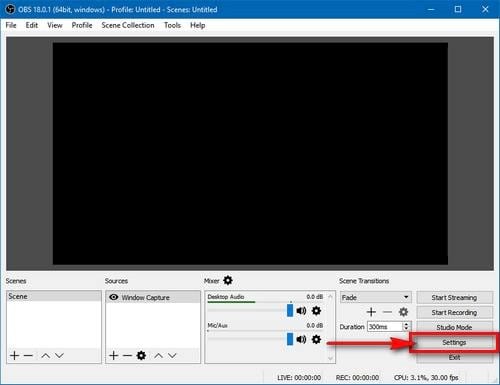Click REC: 00:00:00 status text
Screen dimensions: 500x385
[357, 378]
